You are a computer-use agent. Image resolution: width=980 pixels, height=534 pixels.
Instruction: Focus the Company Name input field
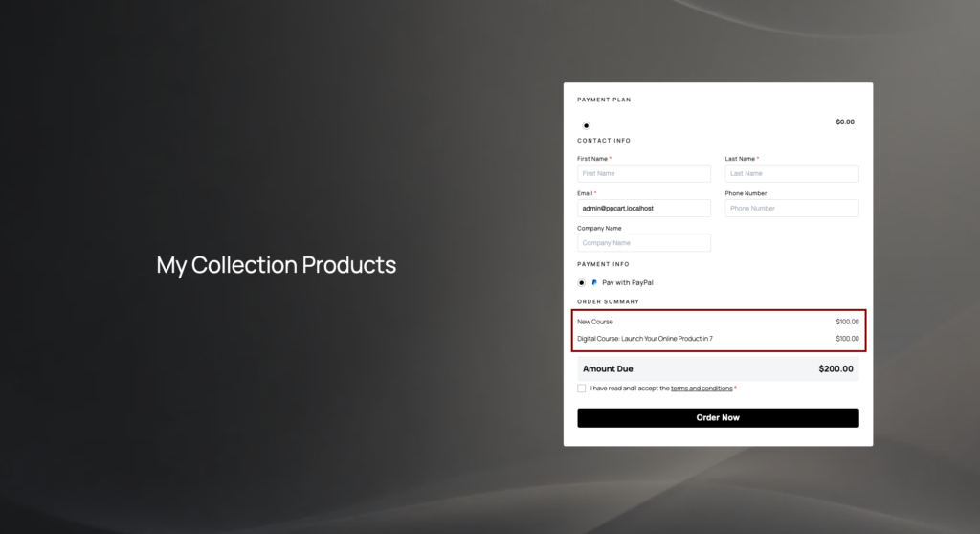tap(644, 243)
